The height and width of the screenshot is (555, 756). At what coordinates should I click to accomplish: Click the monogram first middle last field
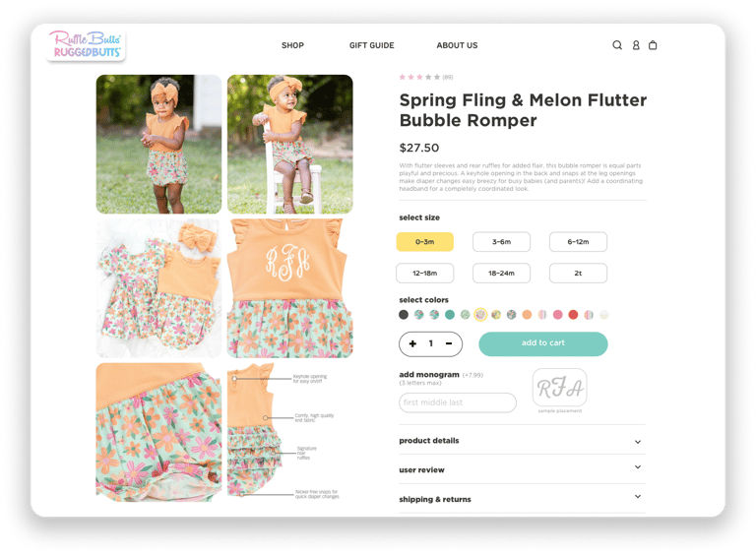(458, 402)
